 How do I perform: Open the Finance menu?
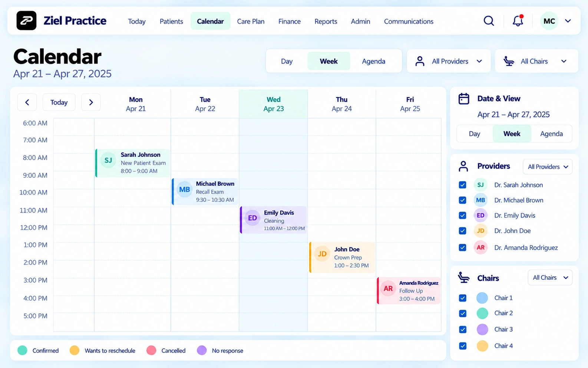pyautogui.click(x=290, y=22)
